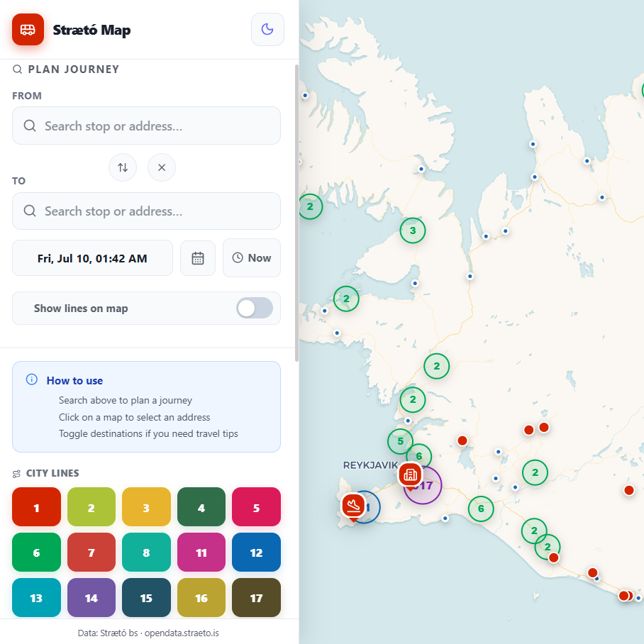Select city line 4 dark green button

click(x=201, y=507)
